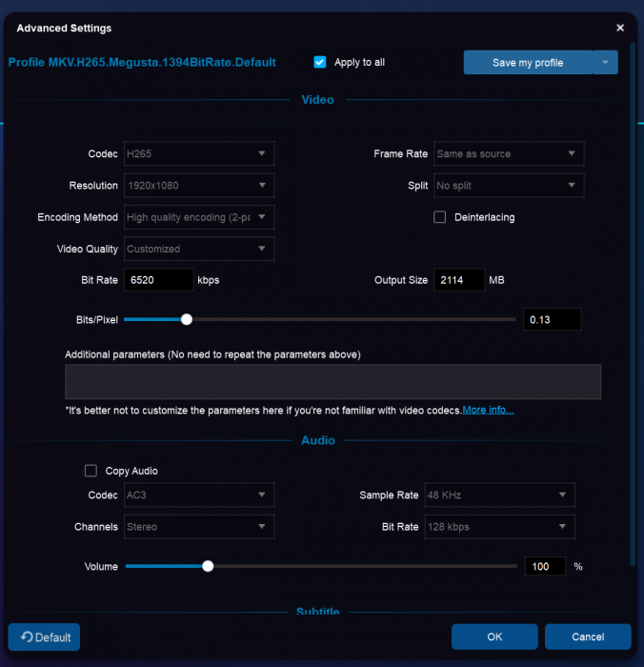Confirm settings with the OK button
Image resolution: width=644 pixels, height=667 pixels.
point(494,637)
